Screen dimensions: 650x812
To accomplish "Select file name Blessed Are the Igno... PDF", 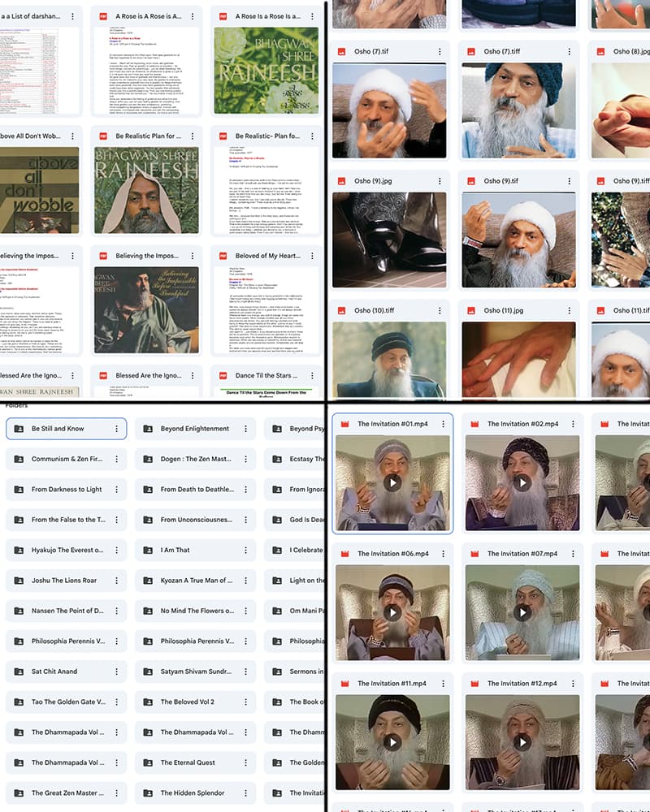I will (x=149, y=375).
